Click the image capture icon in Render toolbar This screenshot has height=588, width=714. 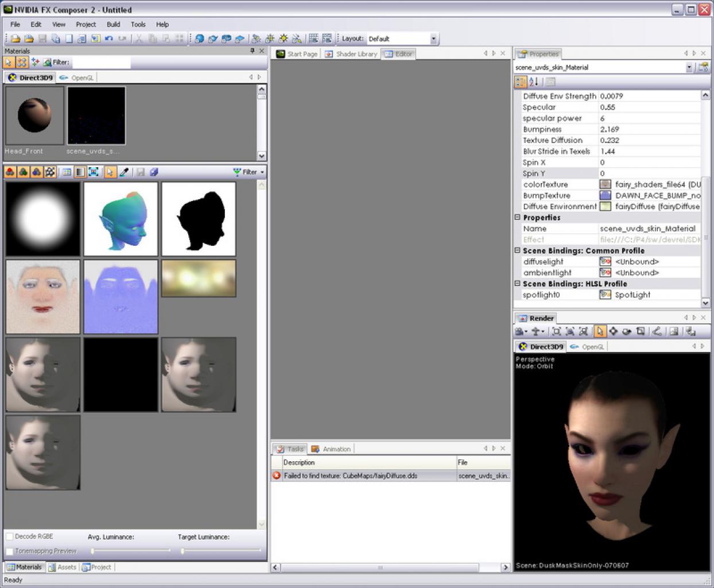click(674, 331)
